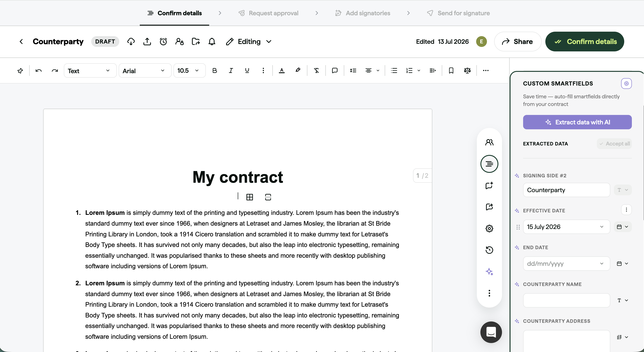Open the Effective Date value dropdown

566,227
